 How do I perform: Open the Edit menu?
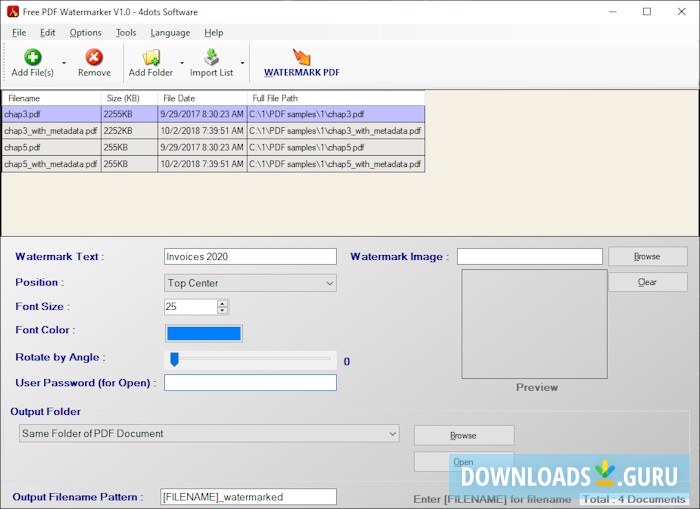[47, 33]
